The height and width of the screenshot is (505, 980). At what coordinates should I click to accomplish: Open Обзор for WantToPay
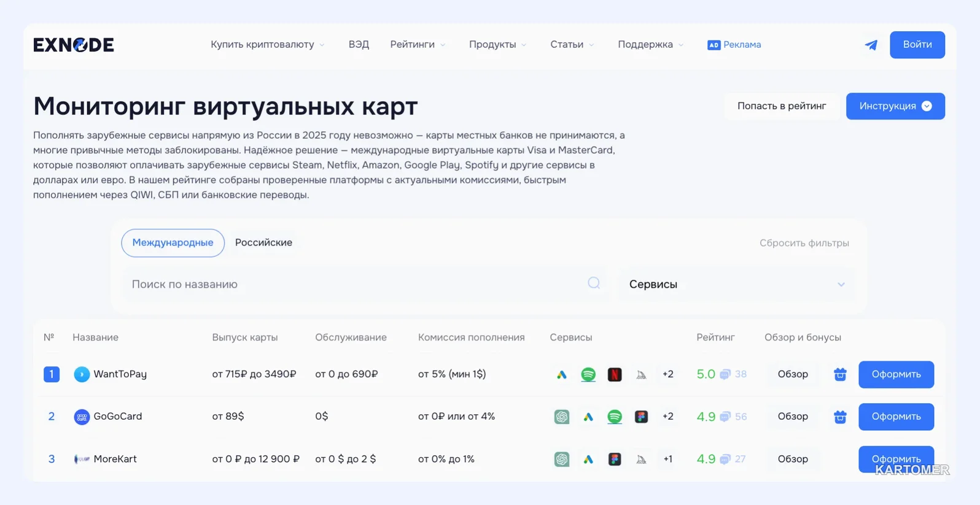pyautogui.click(x=793, y=374)
